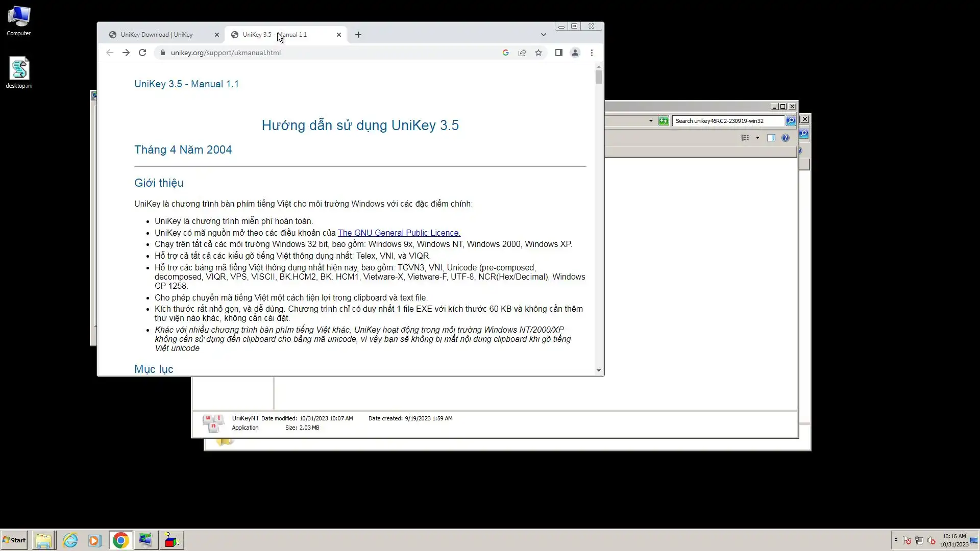Open Chrome tab search chevron
Image resolution: width=980 pixels, height=551 pixels.
coord(544,35)
